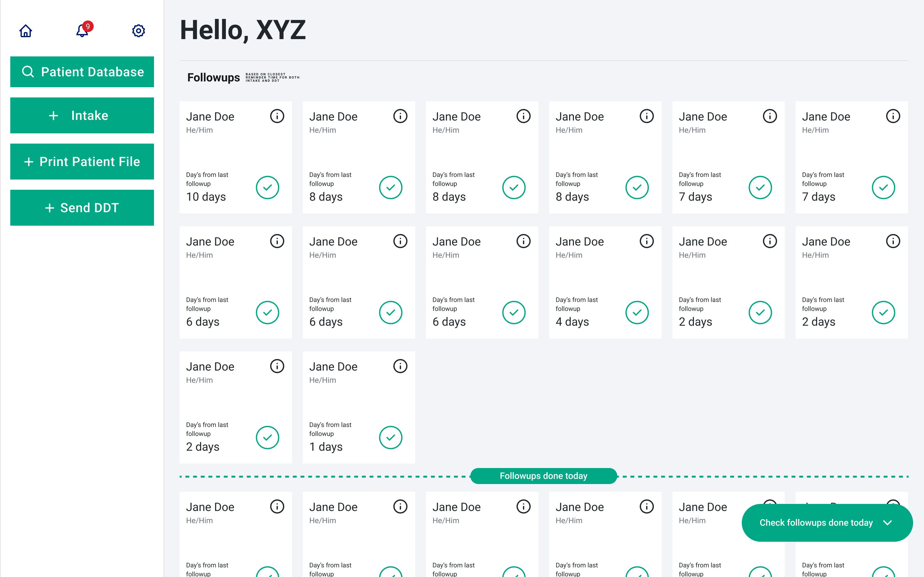
Task: Open the info icon on the 1 days card
Action: (x=400, y=366)
